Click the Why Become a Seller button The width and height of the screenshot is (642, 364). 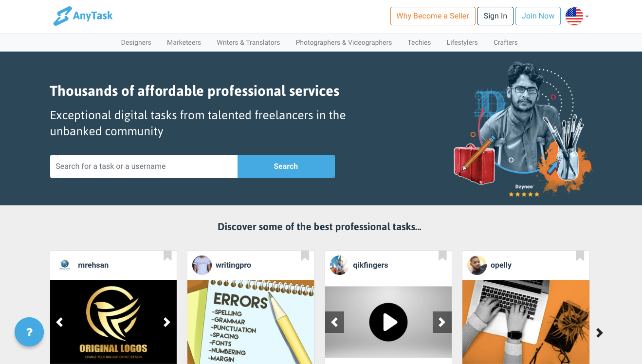(x=433, y=16)
